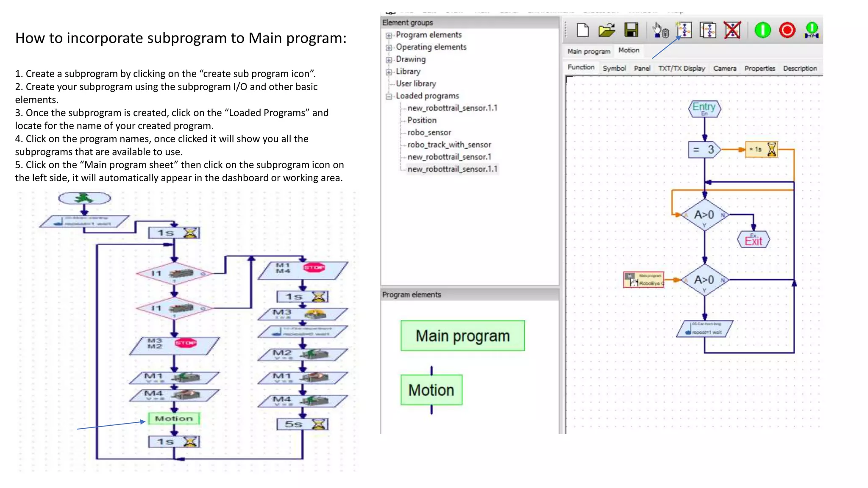
Task: Expand the Library group
Action: coord(389,72)
